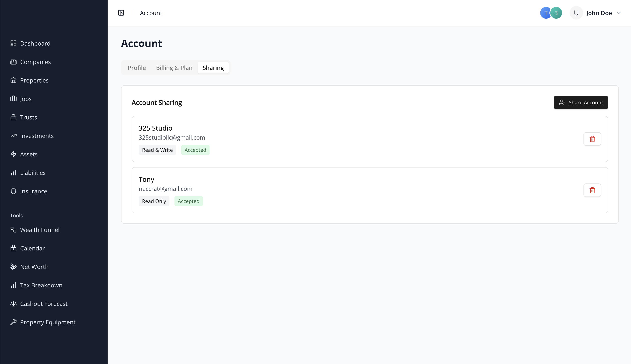
Task: Click the green 3 avatar badge
Action: coord(556,13)
